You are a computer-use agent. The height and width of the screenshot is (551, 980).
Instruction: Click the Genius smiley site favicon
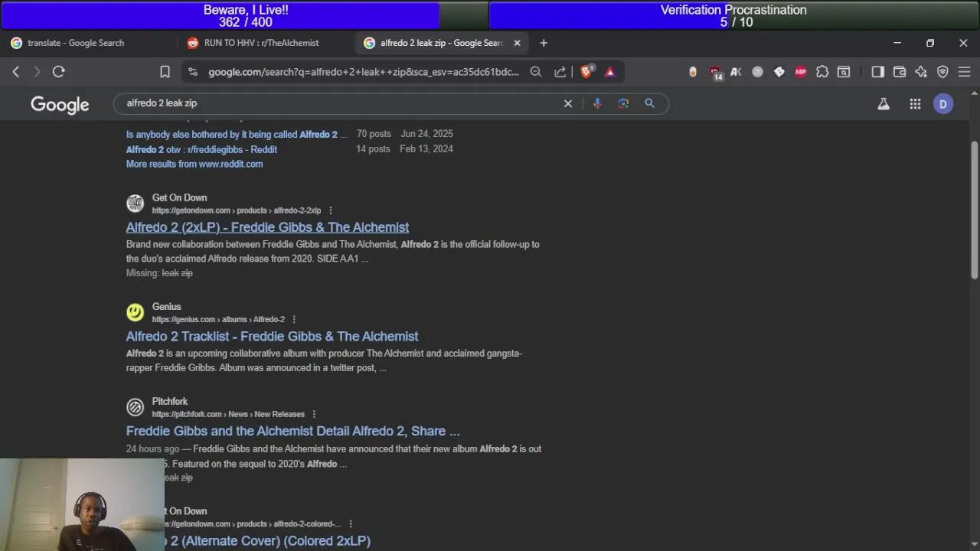[135, 312]
